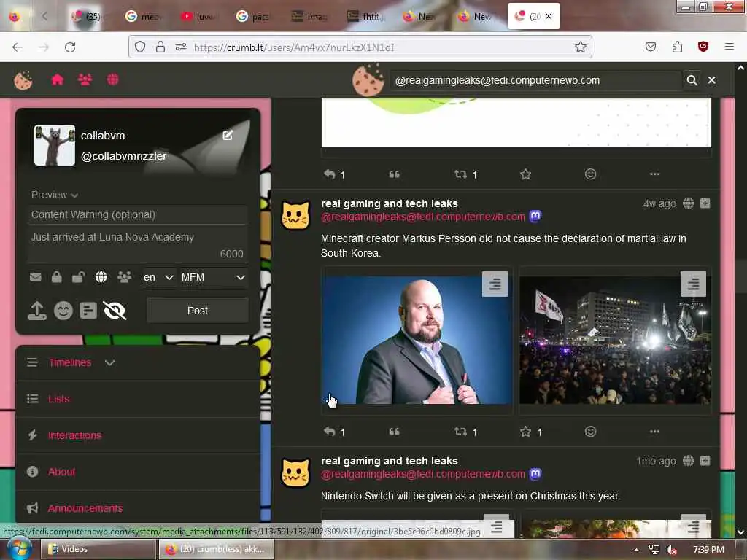Image resolution: width=747 pixels, height=560 pixels.
Task: Open the '4w ago' timestamp link
Action: tap(659, 204)
